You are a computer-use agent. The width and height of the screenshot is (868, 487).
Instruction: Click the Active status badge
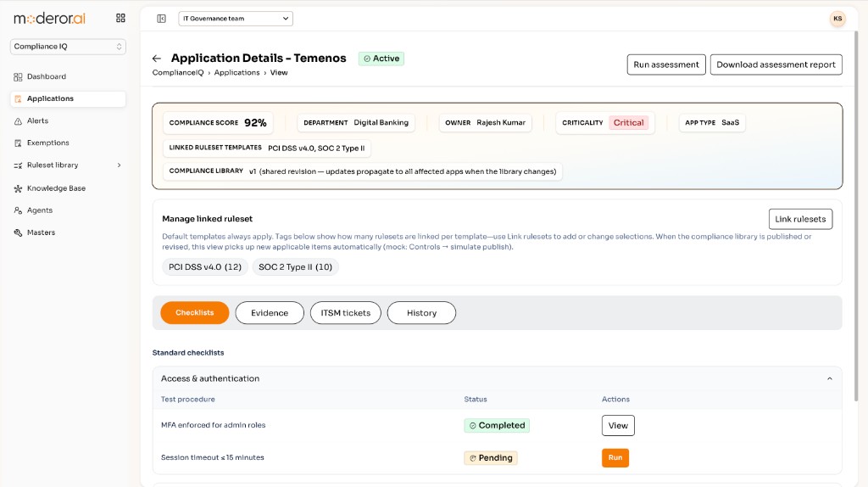(381, 59)
